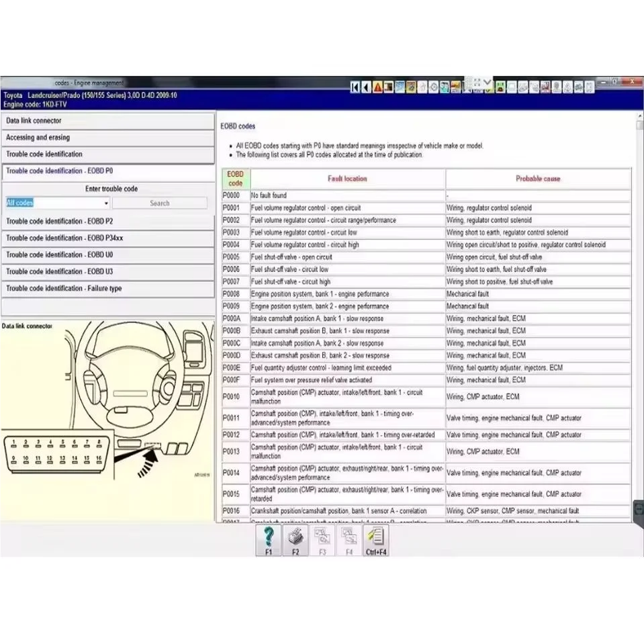Click the first rewind arrow toolbar icon

[x=355, y=87]
